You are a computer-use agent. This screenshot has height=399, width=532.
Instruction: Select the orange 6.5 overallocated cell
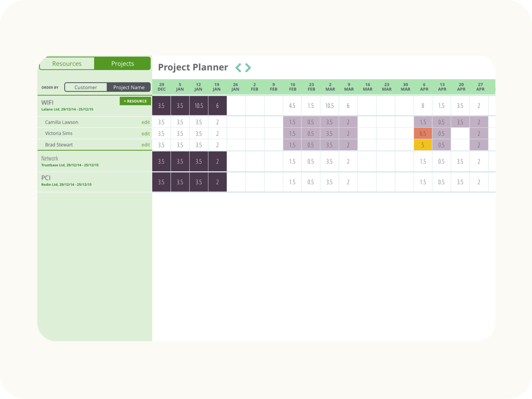(423, 133)
